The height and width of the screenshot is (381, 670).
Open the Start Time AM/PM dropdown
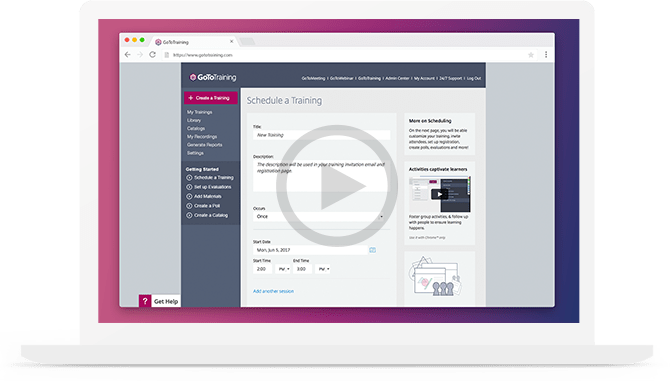coord(283,269)
